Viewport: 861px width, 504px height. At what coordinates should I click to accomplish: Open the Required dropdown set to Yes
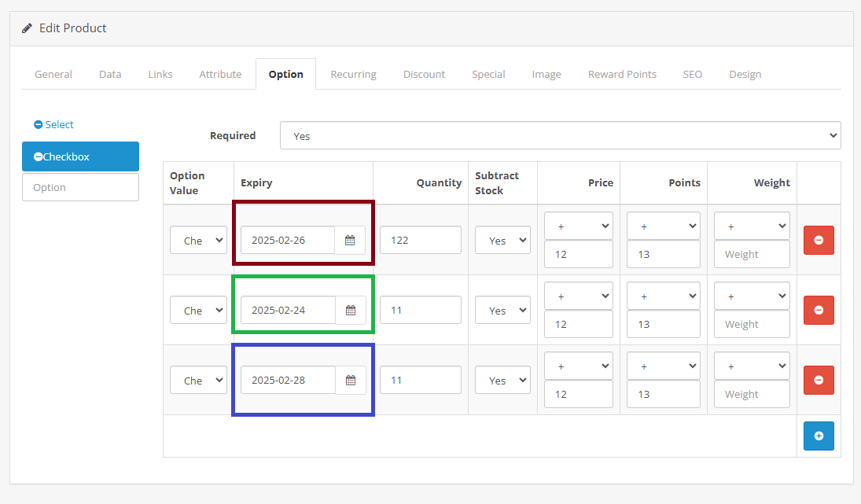tap(560, 135)
